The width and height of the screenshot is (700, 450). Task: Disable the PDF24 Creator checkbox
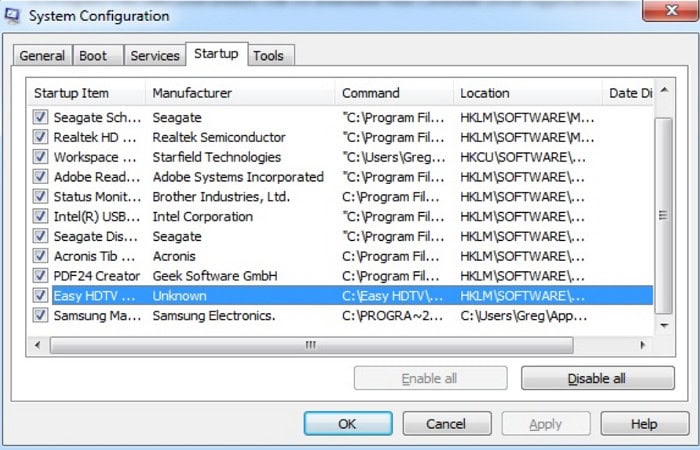click(40, 276)
